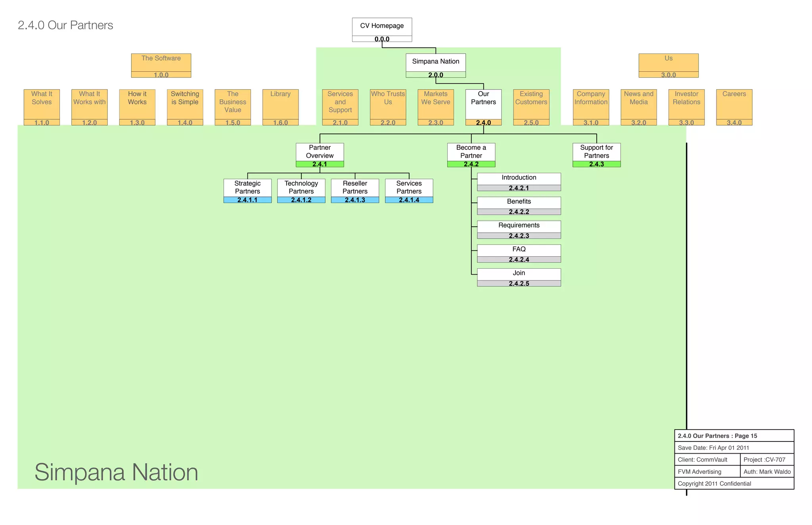Select the Investor Relations 3.3.0 box
Screen dimensions: 812x525
[x=686, y=107]
